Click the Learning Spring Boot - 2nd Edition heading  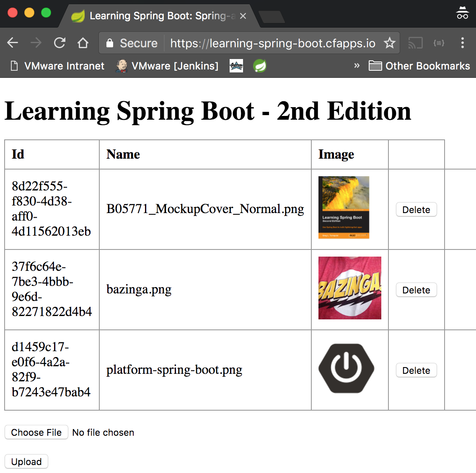(x=208, y=111)
